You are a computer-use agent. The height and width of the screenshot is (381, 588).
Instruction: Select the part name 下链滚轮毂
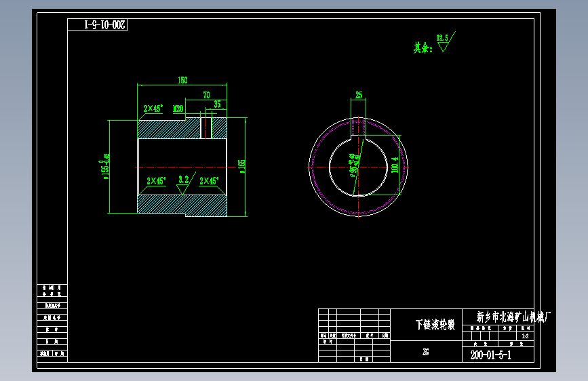pyautogui.click(x=435, y=325)
